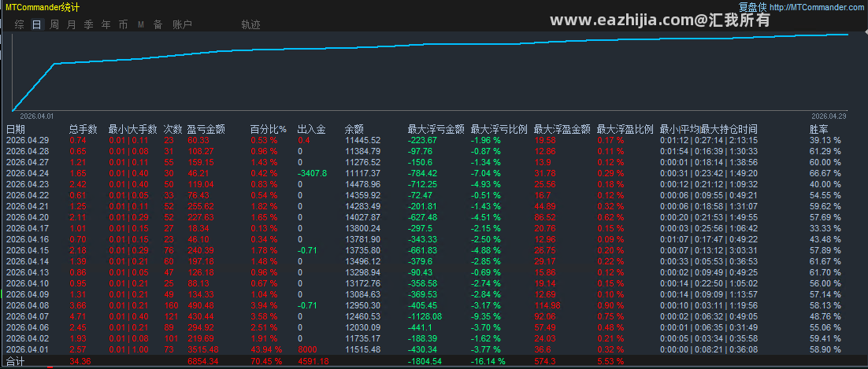Open the 周 weekly tab

pos(54,24)
